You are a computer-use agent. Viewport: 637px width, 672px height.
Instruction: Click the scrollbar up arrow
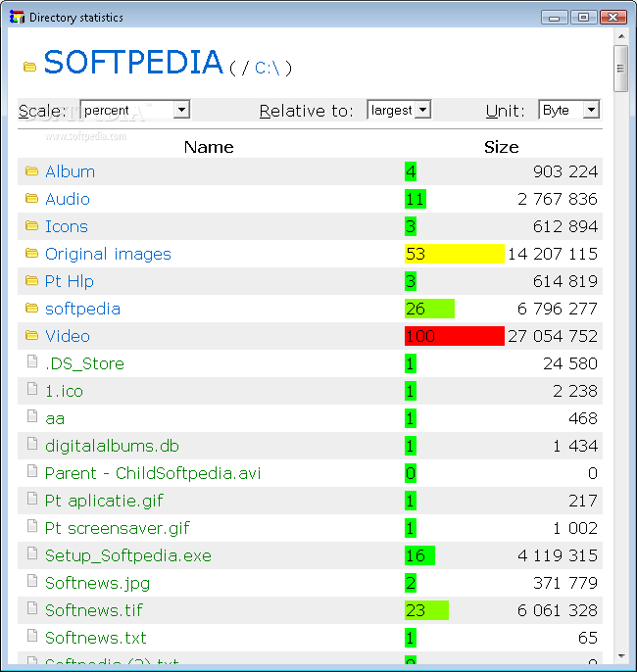620,36
